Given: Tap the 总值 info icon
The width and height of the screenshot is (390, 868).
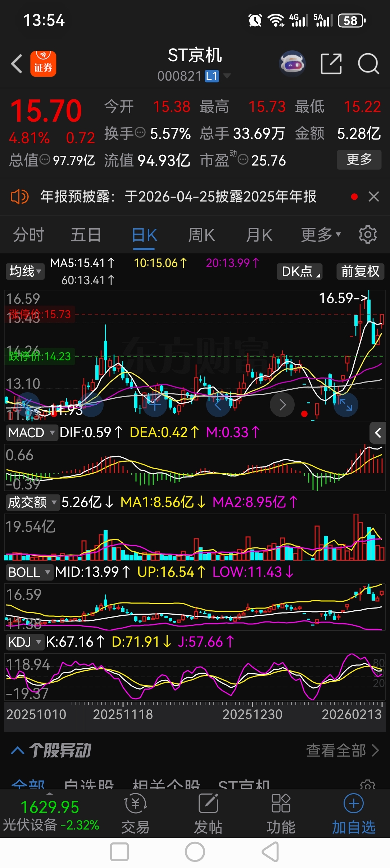Looking at the screenshot, I should 44,159.
